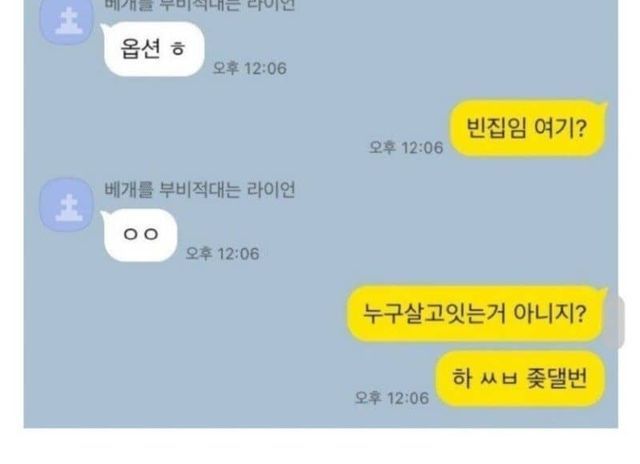Click the word 옵션 inside white bubble

point(140,49)
